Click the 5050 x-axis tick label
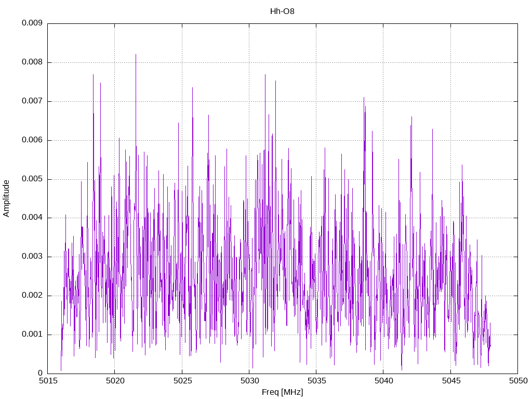The width and height of the screenshot is (532, 399). pos(518,381)
